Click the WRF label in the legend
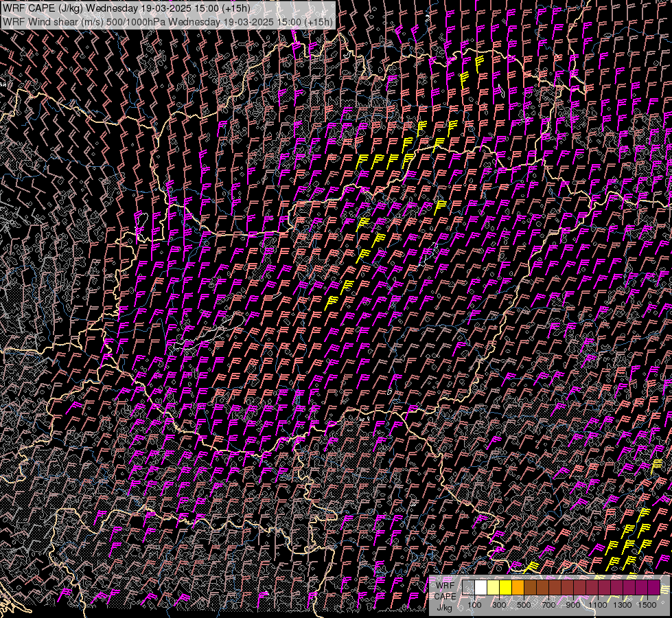Viewport: 672px width, 618px height. [x=445, y=586]
